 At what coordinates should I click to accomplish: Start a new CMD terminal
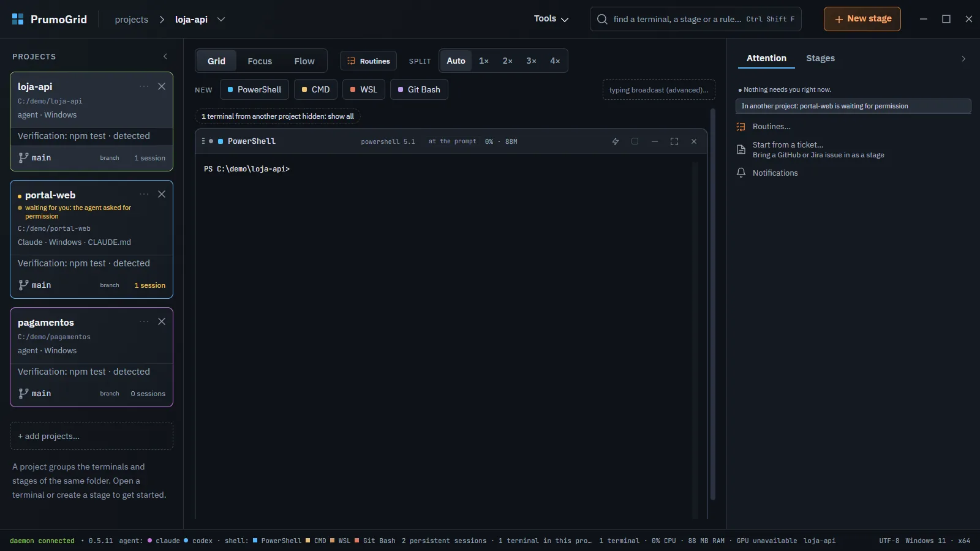[x=315, y=89]
